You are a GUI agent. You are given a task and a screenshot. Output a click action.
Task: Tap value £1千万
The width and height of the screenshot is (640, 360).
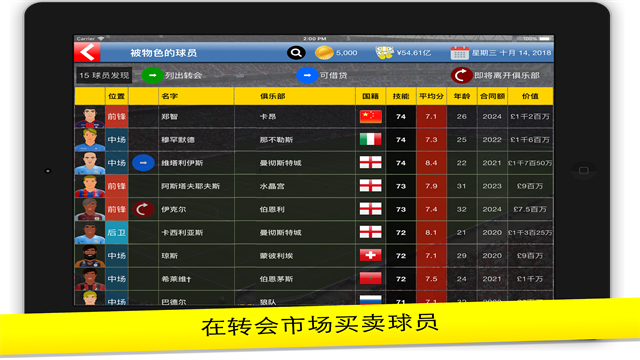point(530,279)
